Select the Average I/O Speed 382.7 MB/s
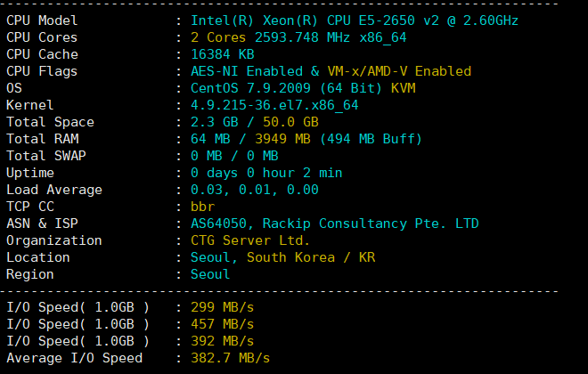588x374 pixels. click(x=230, y=358)
